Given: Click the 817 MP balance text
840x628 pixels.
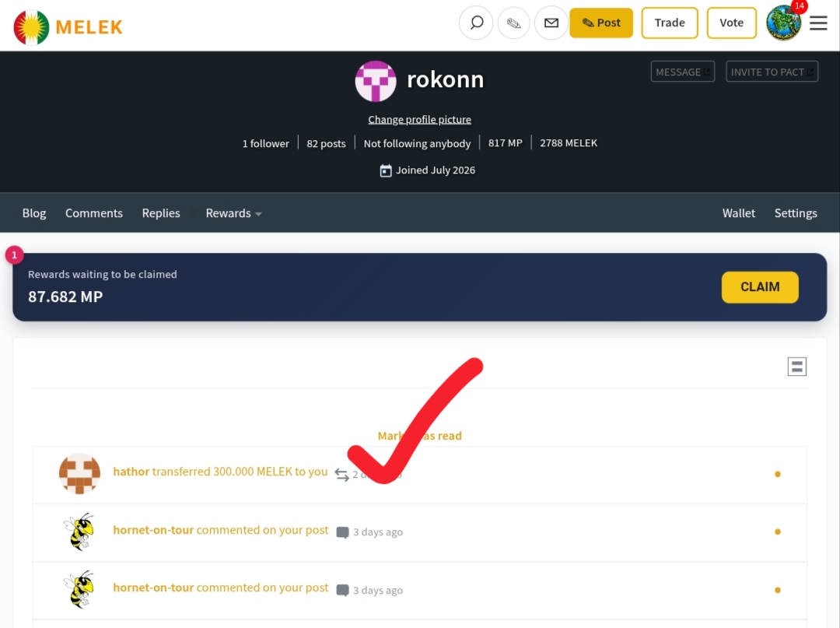Looking at the screenshot, I should pos(506,143).
